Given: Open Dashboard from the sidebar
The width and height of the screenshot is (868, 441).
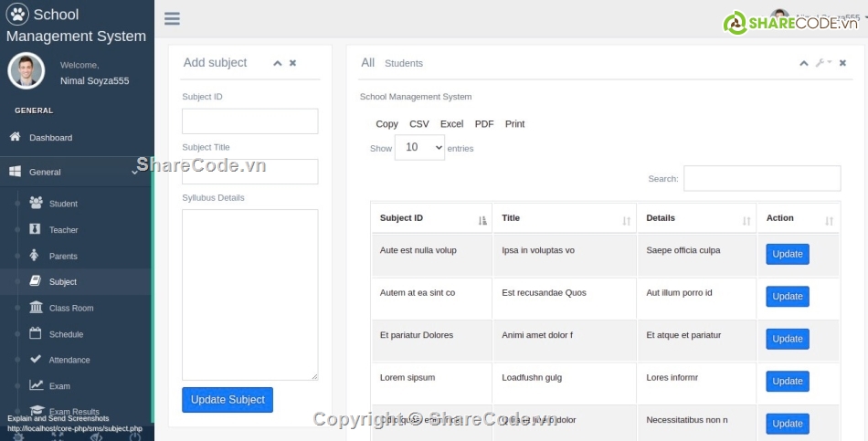Looking at the screenshot, I should point(50,138).
